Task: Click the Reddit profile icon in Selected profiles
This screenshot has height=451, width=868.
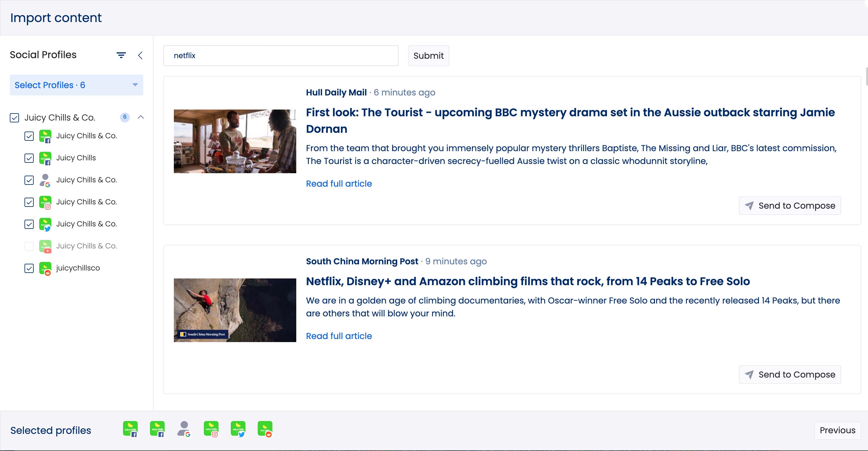Action: pos(265,429)
